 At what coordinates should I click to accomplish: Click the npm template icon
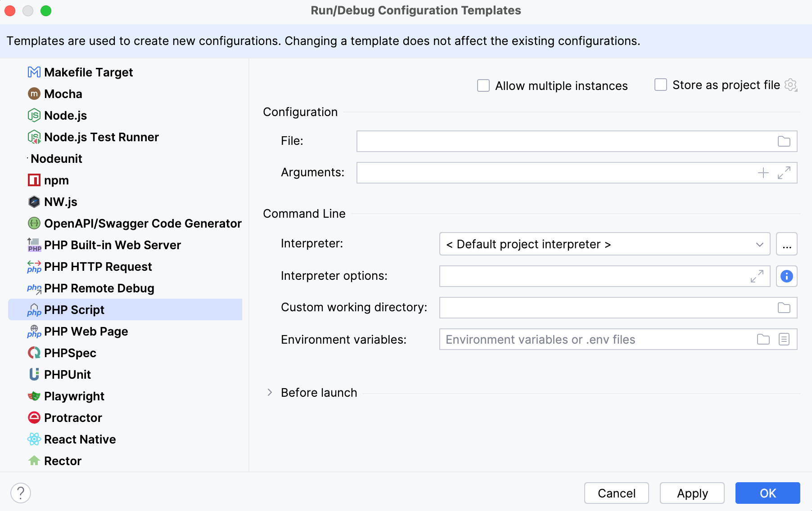coord(34,180)
